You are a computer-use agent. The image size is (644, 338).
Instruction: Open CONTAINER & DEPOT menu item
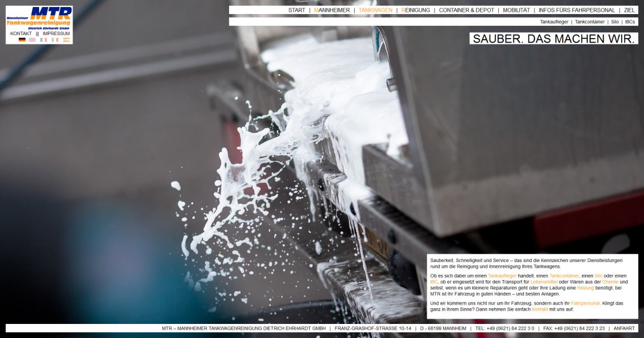click(467, 10)
